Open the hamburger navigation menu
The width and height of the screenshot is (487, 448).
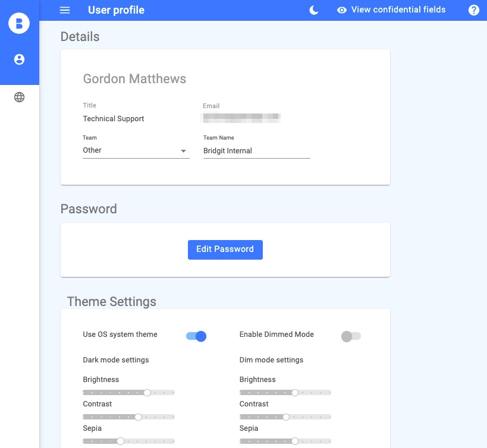pos(65,10)
